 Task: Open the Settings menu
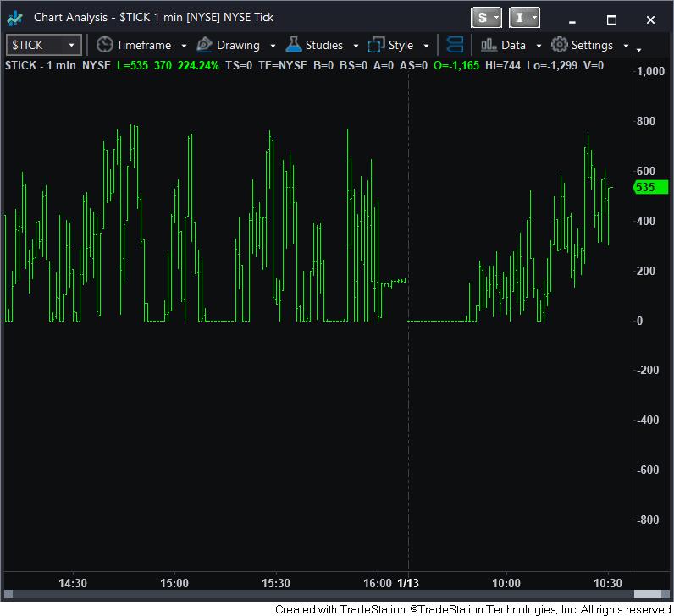592,45
